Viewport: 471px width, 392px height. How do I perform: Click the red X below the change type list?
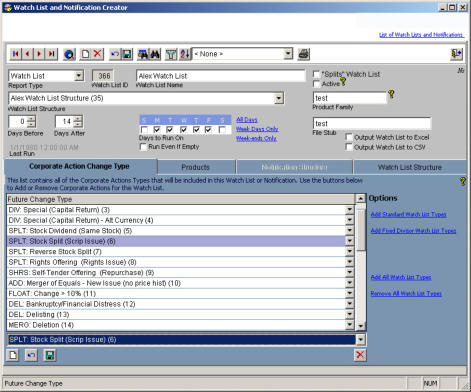click(360, 355)
